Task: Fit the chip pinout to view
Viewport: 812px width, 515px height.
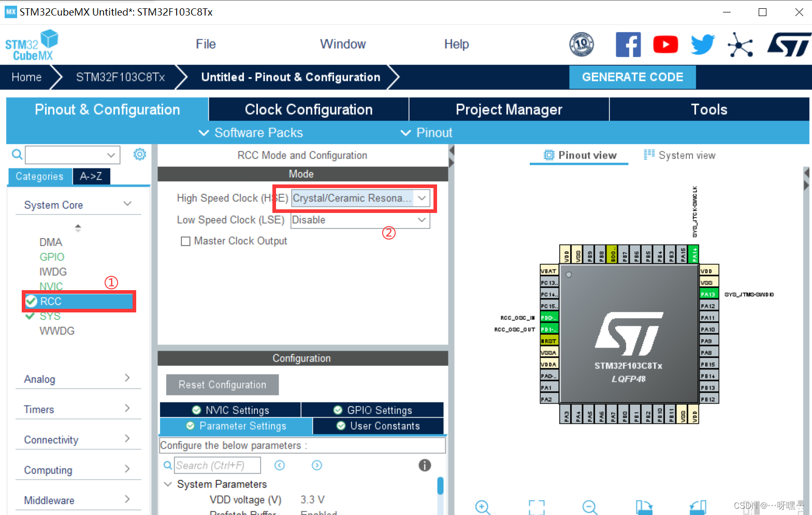Action: pyautogui.click(x=536, y=507)
